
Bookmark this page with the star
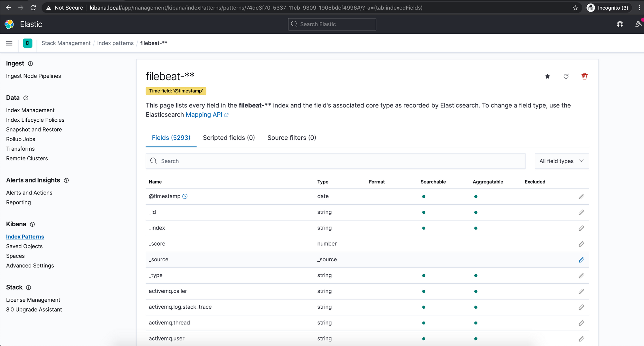click(x=575, y=8)
